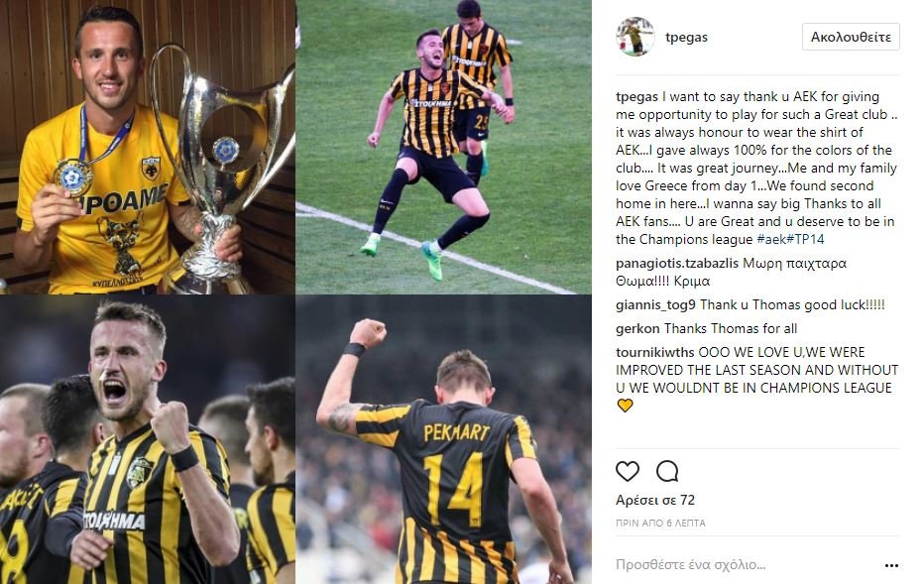This screenshot has width=924, height=584.
Task: View who liked: Αρέσει σε 72
Action: [x=655, y=501]
